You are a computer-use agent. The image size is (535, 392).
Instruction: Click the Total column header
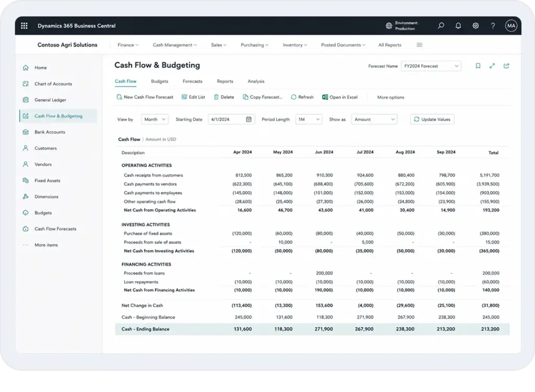point(493,152)
